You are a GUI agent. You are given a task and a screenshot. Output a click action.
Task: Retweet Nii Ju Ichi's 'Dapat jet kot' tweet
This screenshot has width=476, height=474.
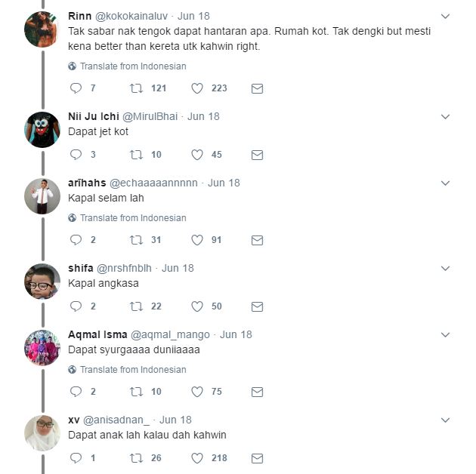[137, 155]
